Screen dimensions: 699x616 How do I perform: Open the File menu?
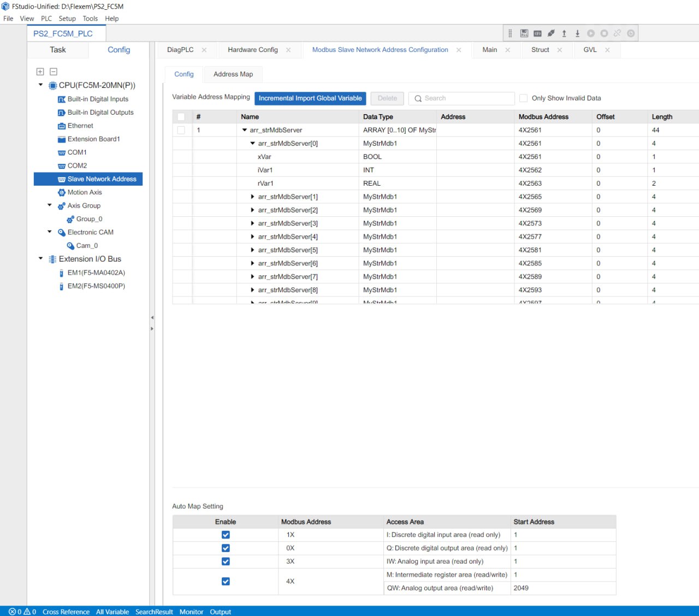(x=8, y=19)
